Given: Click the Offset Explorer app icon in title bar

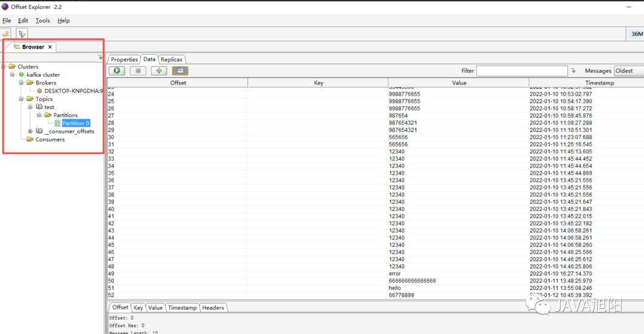Looking at the screenshot, I should coord(5,7).
